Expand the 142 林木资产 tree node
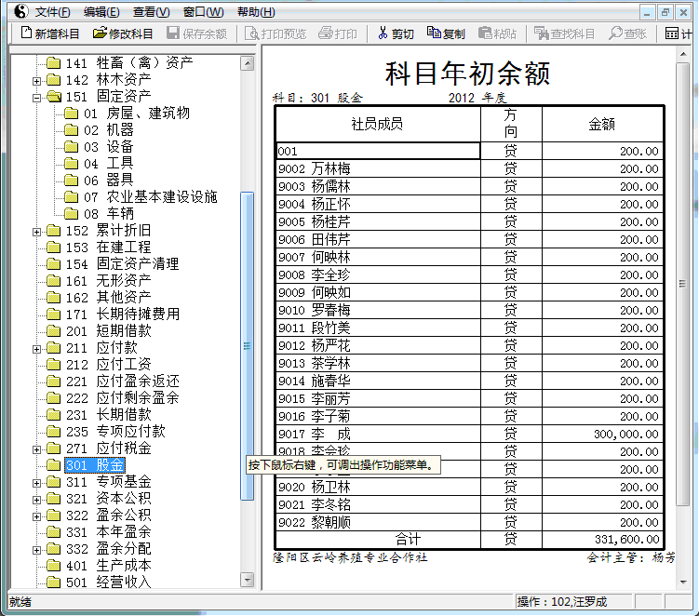The image size is (699, 616). (x=37, y=80)
